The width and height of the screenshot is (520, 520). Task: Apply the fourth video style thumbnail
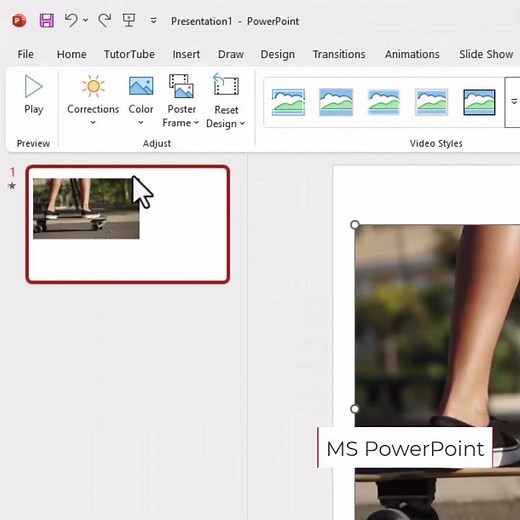[431, 102]
